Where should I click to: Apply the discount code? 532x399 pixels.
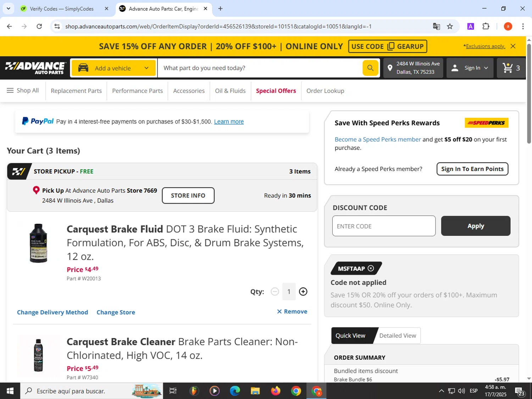(476, 226)
